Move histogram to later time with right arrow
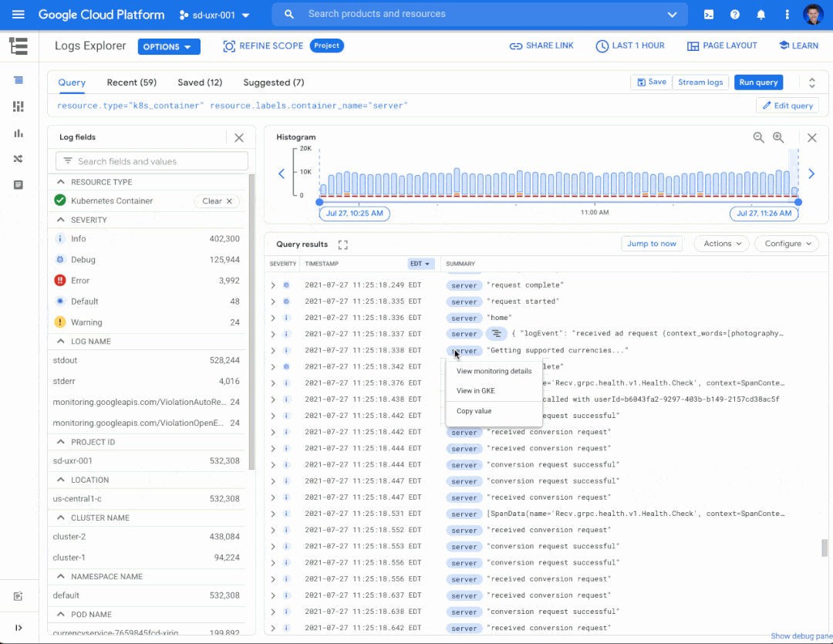The image size is (833, 644). (x=811, y=174)
